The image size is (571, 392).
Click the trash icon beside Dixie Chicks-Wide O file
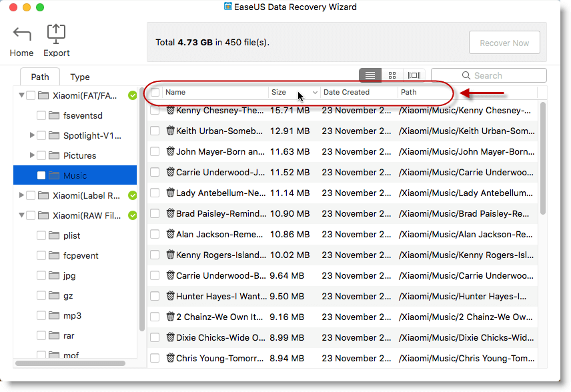(170, 337)
